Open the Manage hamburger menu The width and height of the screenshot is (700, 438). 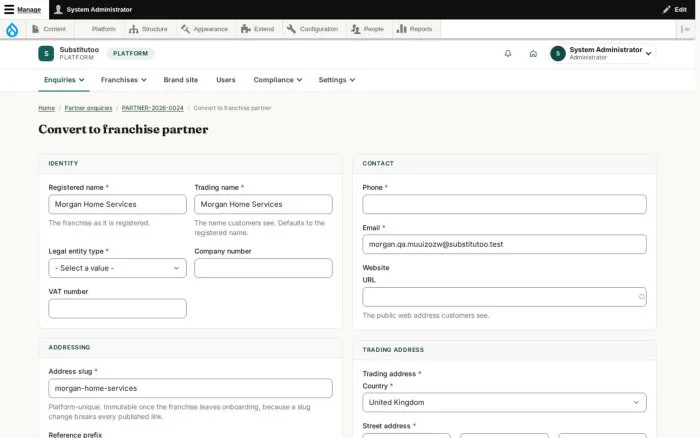tap(22, 9)
